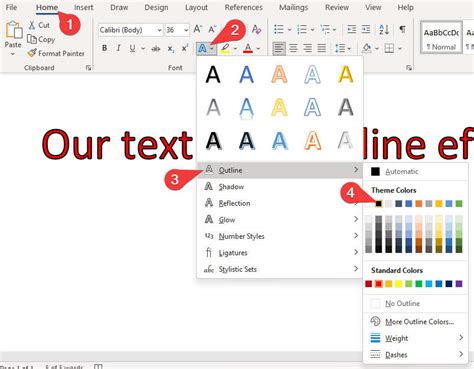Click the Copy button

tap(41, 39)
